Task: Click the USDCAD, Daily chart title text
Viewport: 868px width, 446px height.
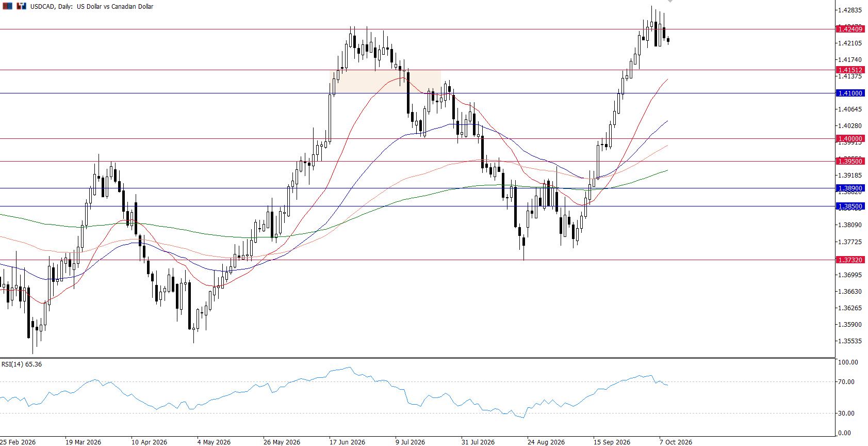Action: coord(91,7)
